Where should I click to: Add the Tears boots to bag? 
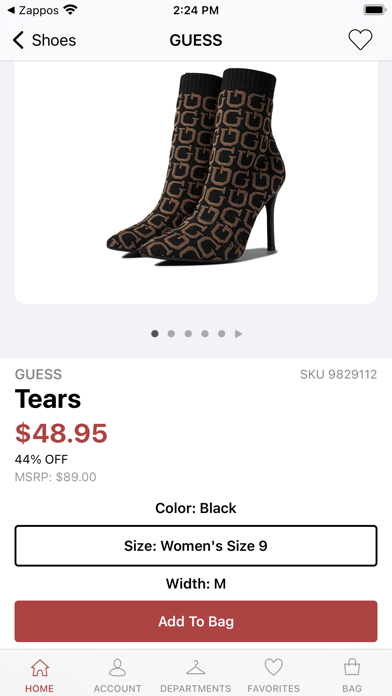click(x=196, y=621)
